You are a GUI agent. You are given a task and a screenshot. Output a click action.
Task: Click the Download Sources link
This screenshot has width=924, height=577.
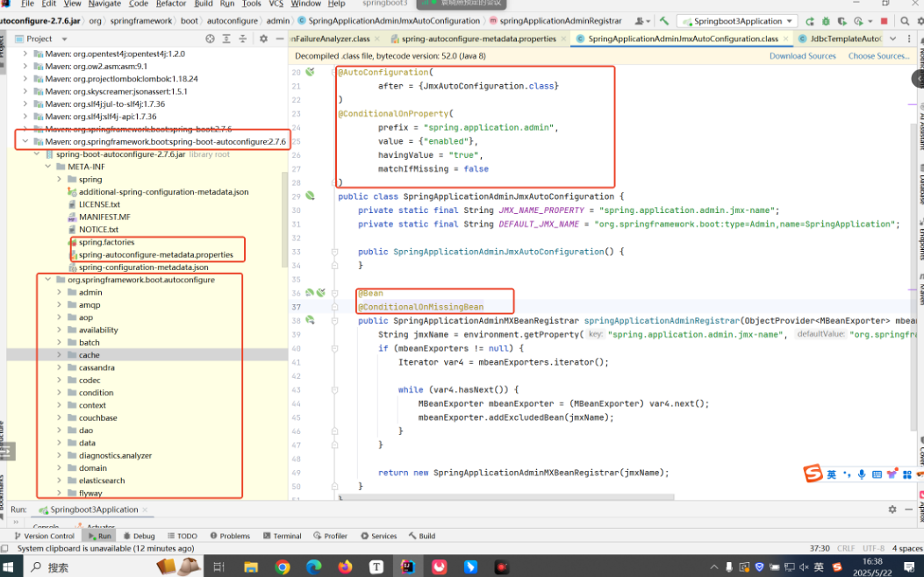tap(803, 56)
